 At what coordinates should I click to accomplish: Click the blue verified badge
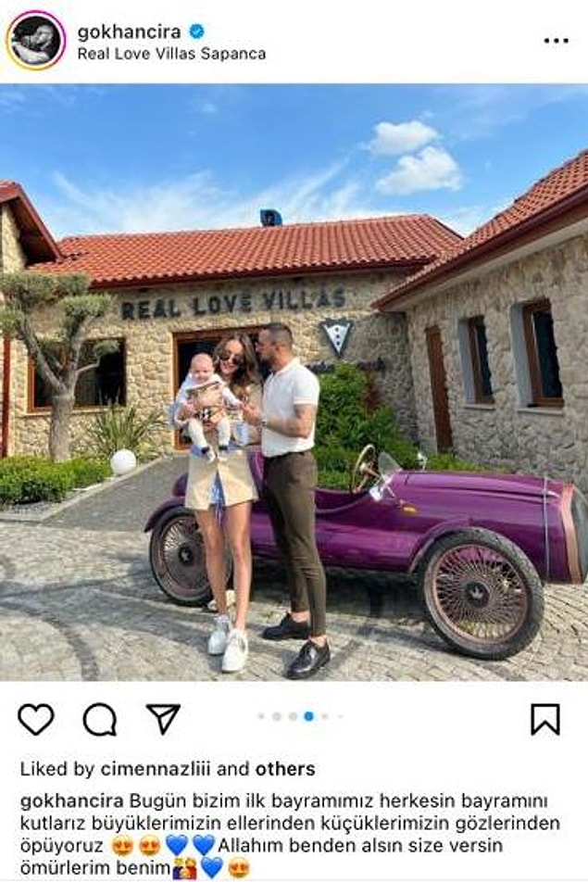tap(196, 31)
